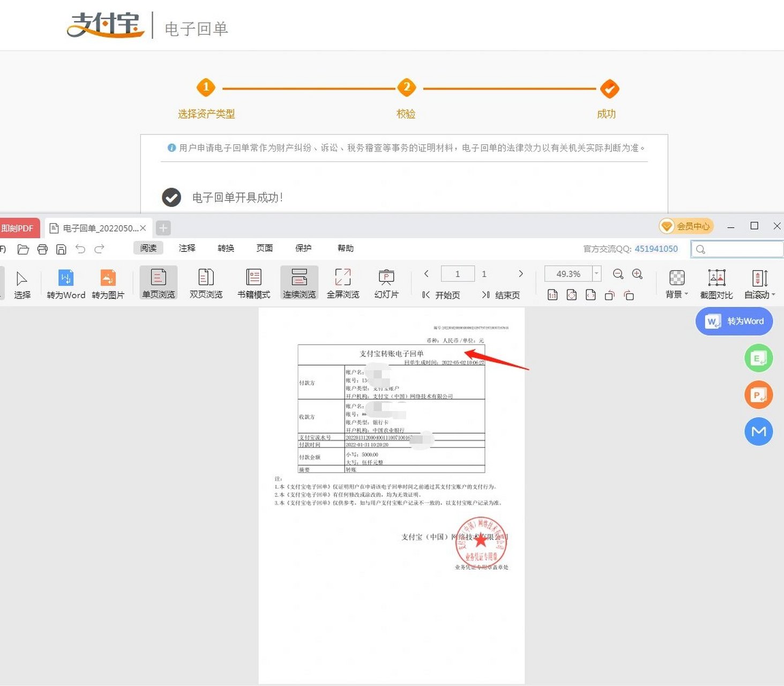784x686 pixels.
Task: Open the 转换 convert tab
Action: (x=226, y=248)
